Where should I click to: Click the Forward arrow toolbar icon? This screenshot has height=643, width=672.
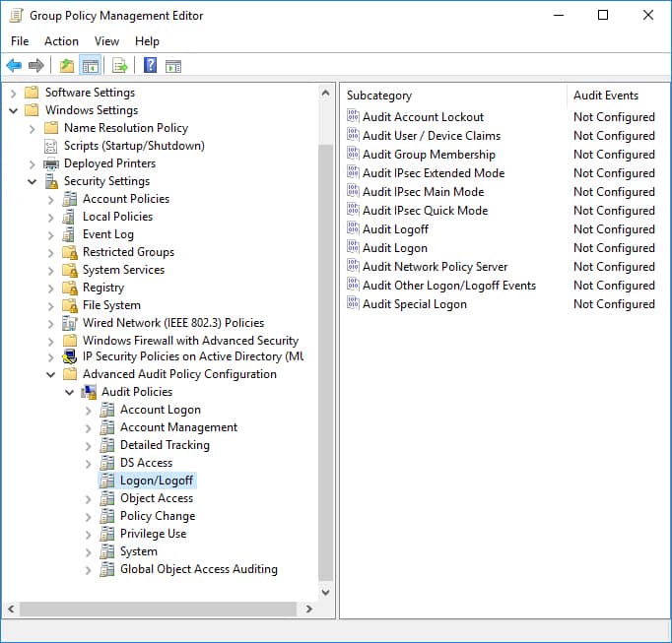click(36, 66)
